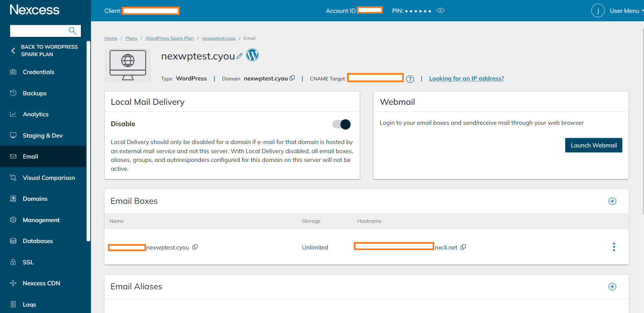Viewport: 644px width, 313px height.
Task: Click the Email envelope icon
Action: [x=13, y=156]
